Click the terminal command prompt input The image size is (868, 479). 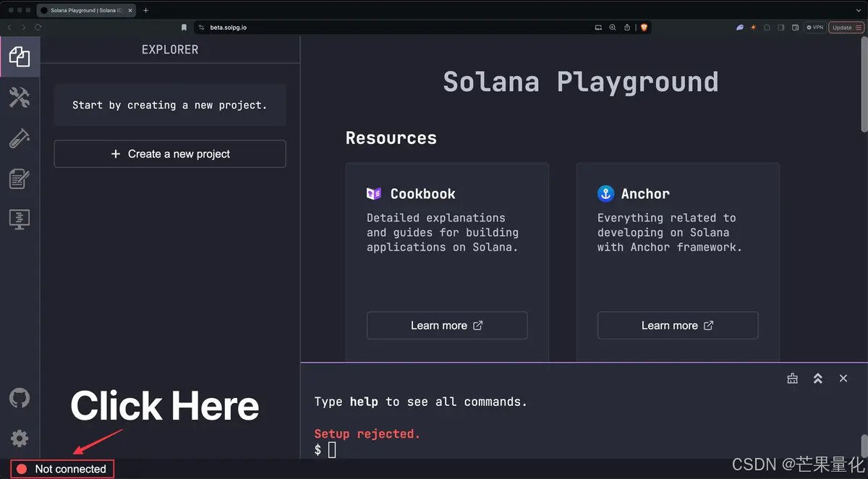click(333, 450)
